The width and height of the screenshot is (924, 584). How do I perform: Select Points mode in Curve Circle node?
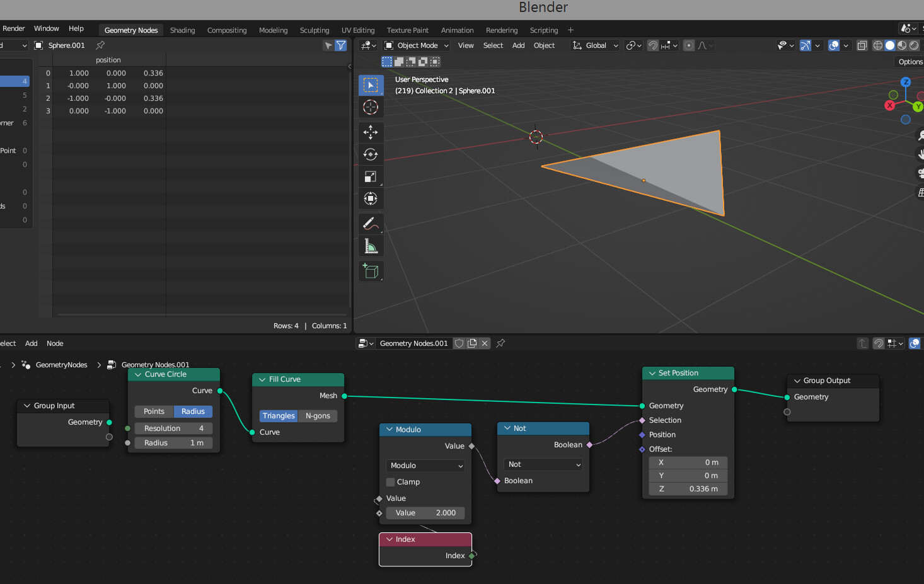pos(154,411)
